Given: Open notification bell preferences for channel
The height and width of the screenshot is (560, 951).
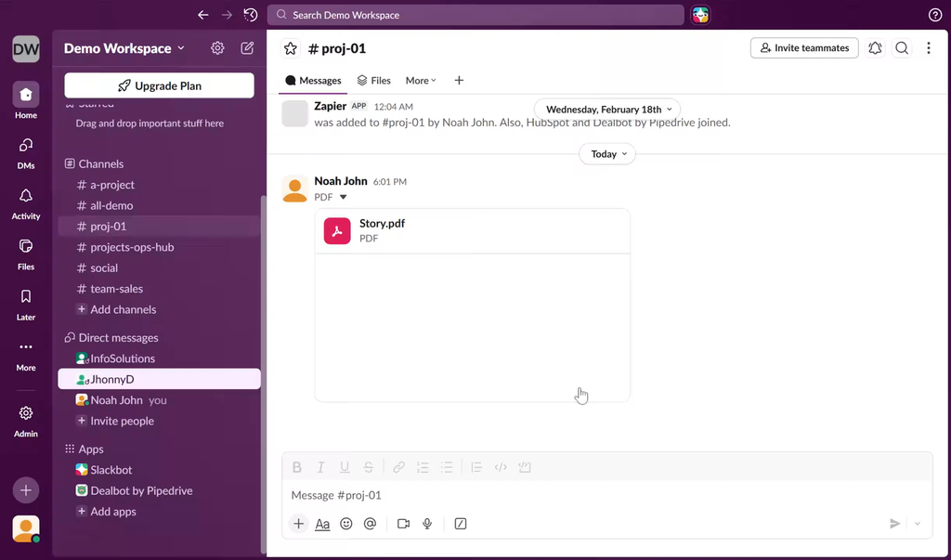Looking at the screenshot, I should [x=875, y=48].
